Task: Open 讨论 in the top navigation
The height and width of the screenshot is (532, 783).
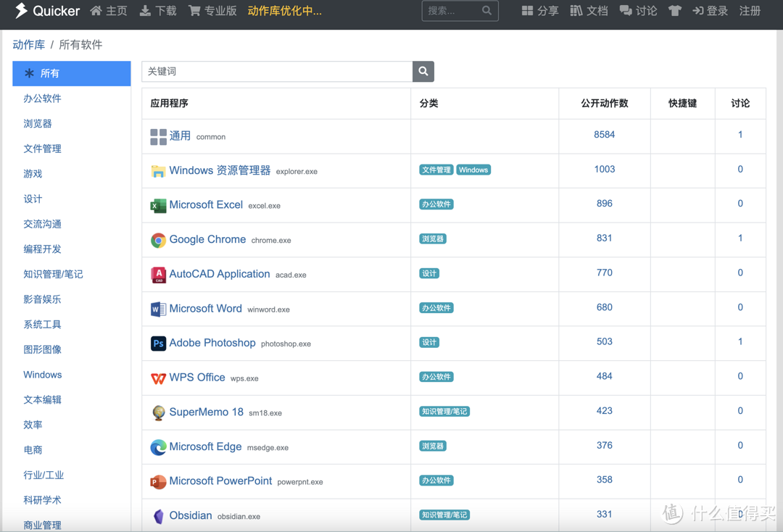Action: [638, 10]
